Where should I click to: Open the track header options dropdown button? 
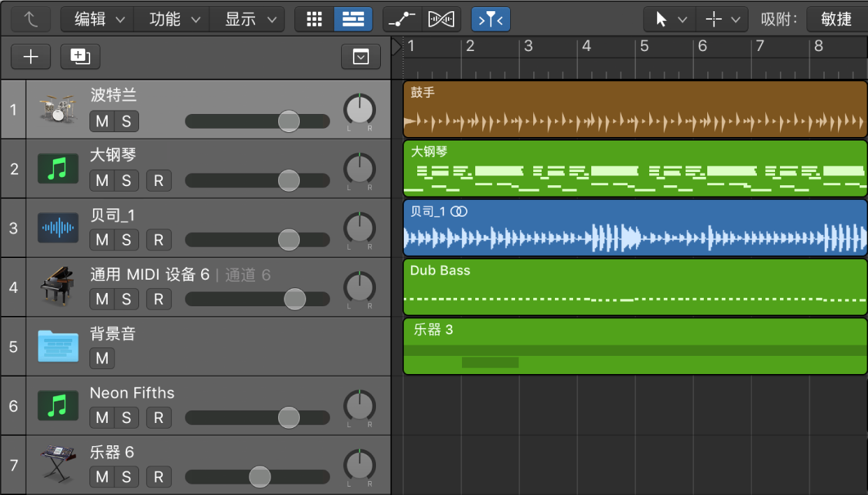coord(361,57)
